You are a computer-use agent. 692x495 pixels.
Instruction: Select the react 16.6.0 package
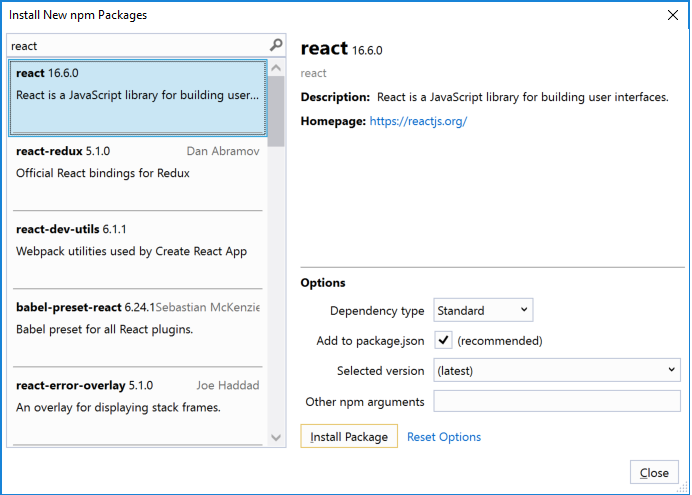138,97
